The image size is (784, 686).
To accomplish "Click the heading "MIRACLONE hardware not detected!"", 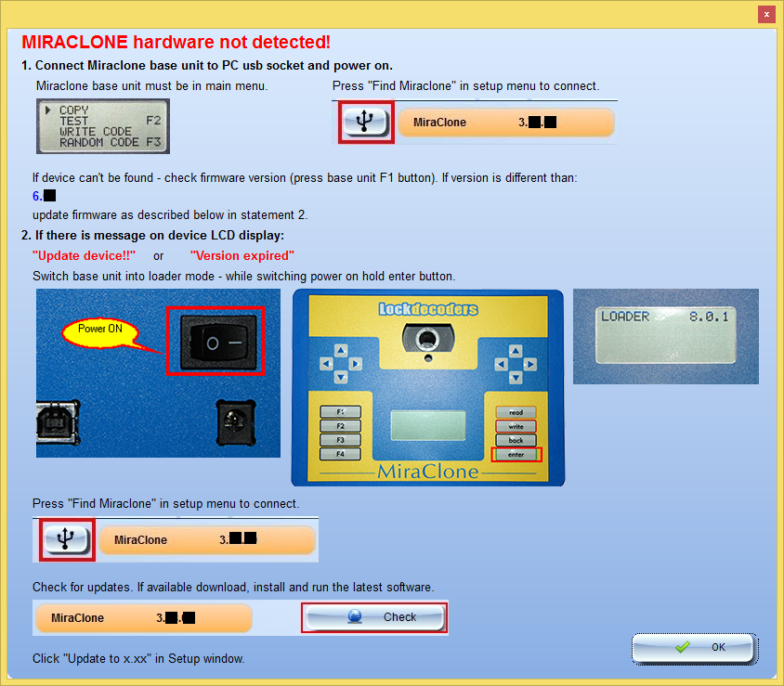I will coord(176,42).
